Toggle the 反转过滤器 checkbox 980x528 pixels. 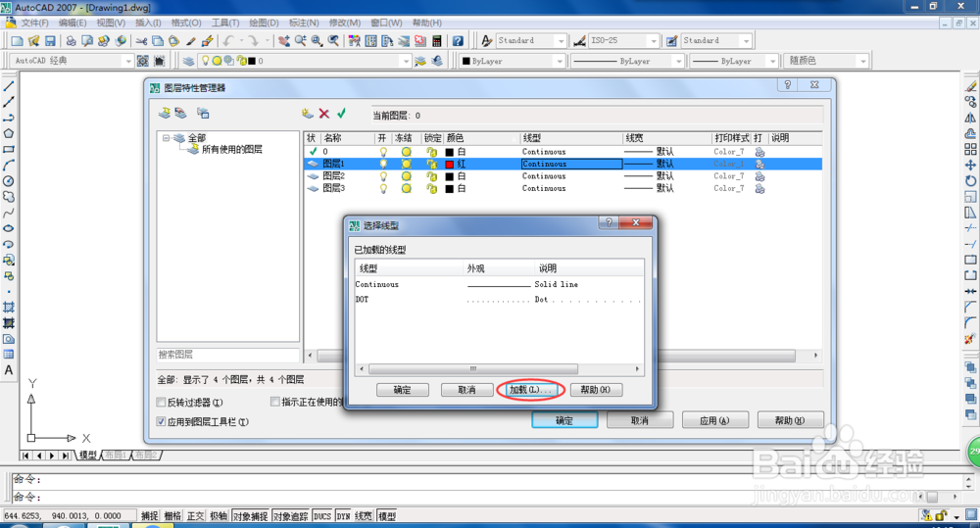162,402
